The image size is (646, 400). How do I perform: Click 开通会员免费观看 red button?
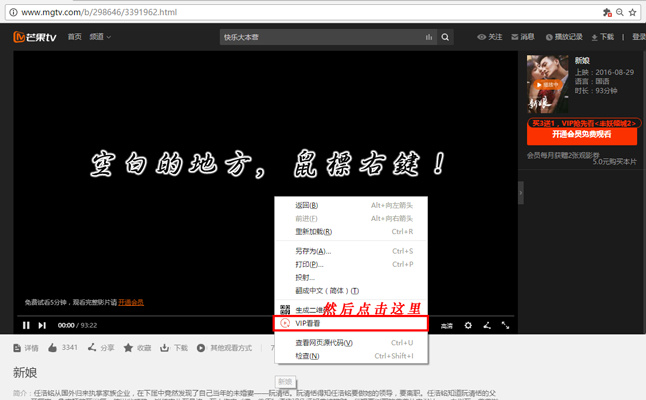[582, 134]
